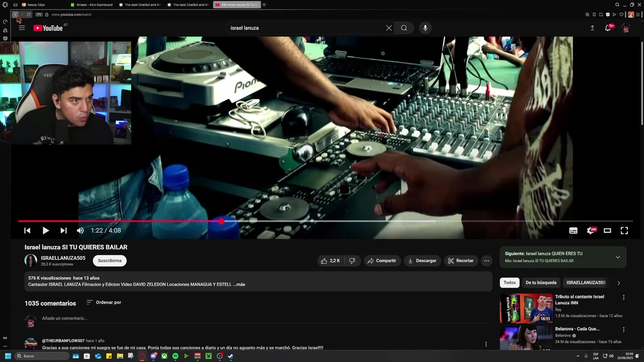The width and height of the screenshot is (644, 362).
Task: Click the Recortar clip button
Action: tap(461, 260)
